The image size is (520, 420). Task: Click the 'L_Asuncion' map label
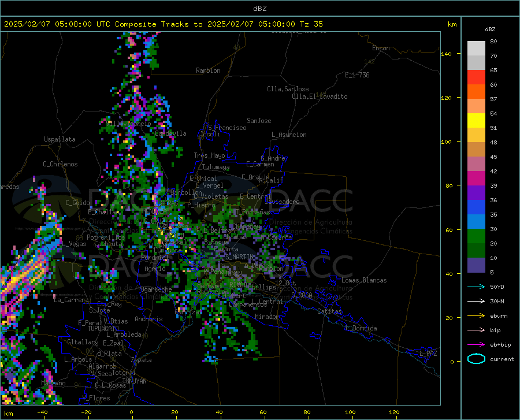pyautogui.click(x=289, y=135)
